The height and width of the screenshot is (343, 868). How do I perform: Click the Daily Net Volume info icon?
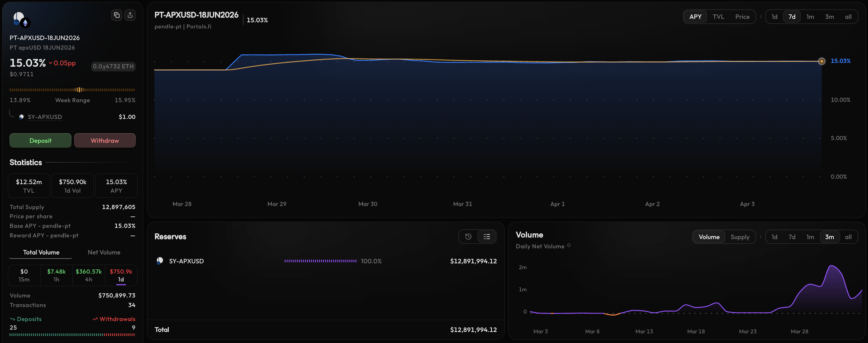[569, 246]
